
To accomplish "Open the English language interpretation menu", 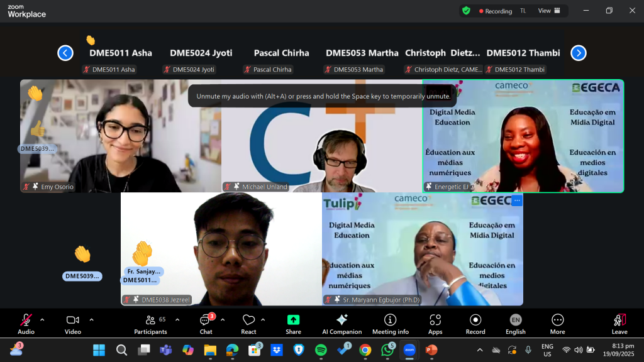I will click(x=515, y=324).
